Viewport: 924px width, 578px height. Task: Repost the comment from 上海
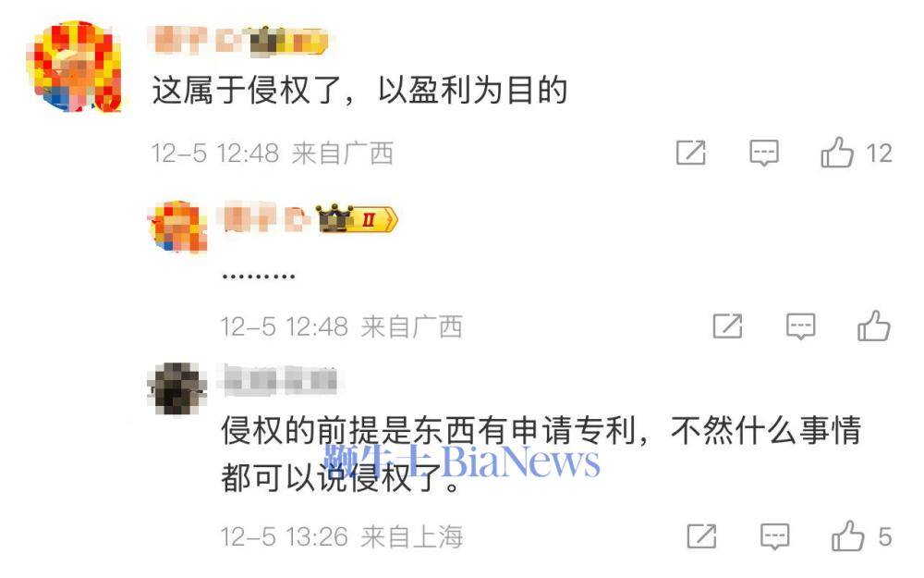pyautogui.click(x=701, y=536)
